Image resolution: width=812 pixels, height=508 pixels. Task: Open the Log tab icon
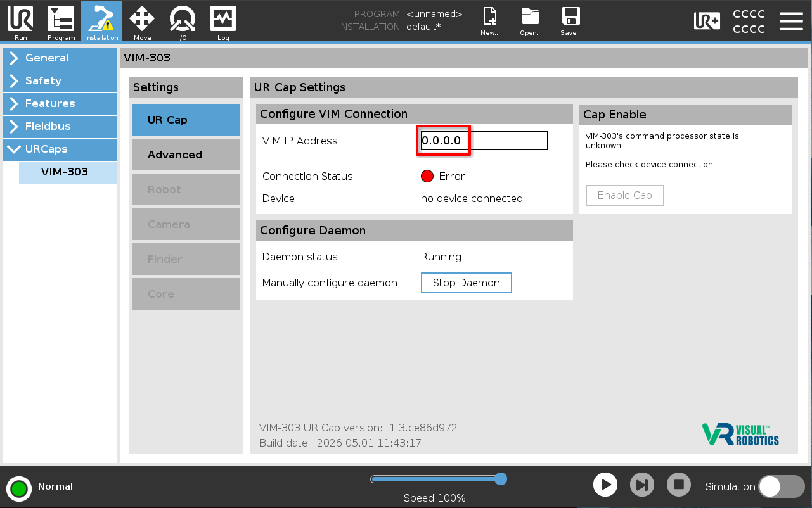tap(223, 21)
